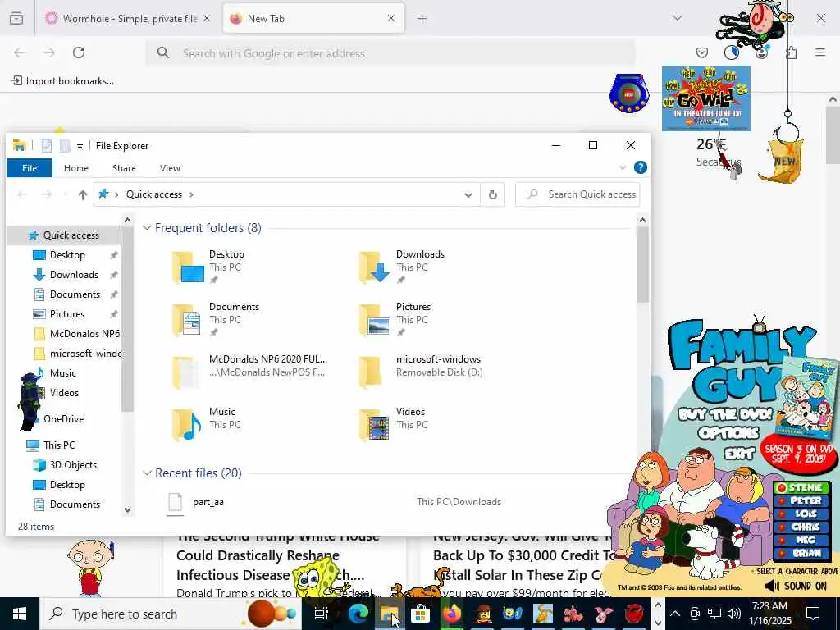The image size is (840, 630).
Task: Open the Videos folder in Frequent folders
Action: tap(393, 424)
